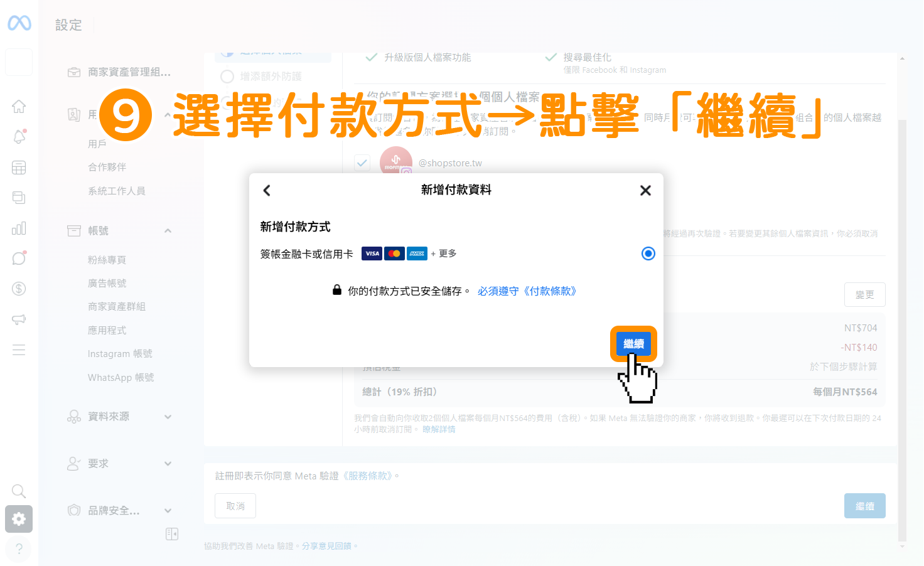Open 用戶 in settings sidebar
The width and height of the screenshot is (924, 566).
coord(97,144)
